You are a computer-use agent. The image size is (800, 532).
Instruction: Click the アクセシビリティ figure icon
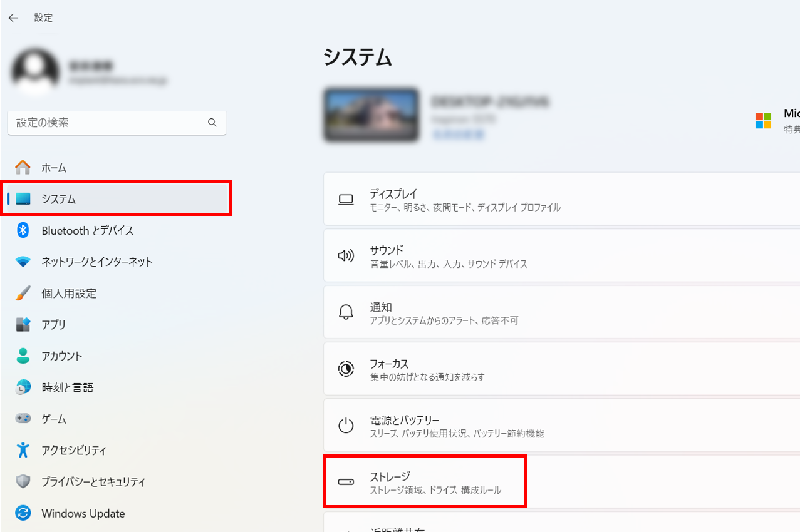[23, 450]
